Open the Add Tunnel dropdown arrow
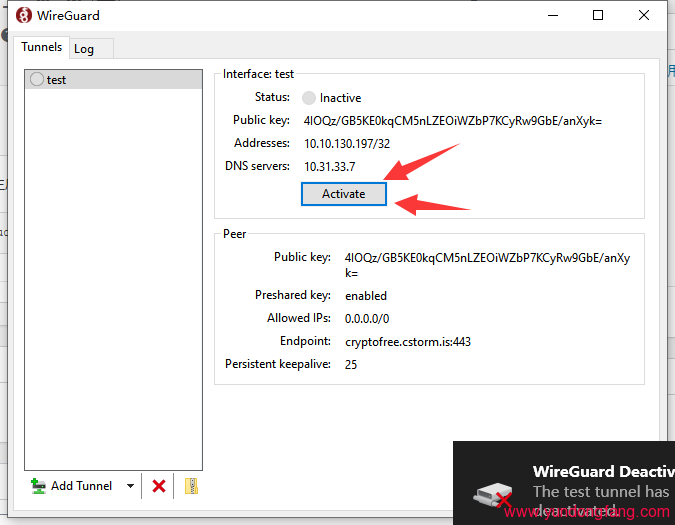 click(x=130, y=486)
